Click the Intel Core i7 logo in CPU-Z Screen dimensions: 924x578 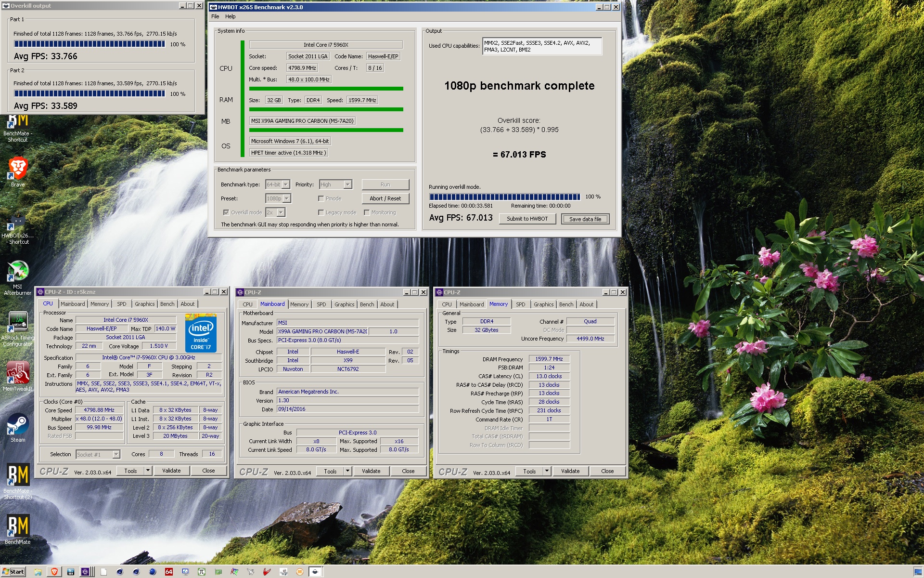(201, 333)
